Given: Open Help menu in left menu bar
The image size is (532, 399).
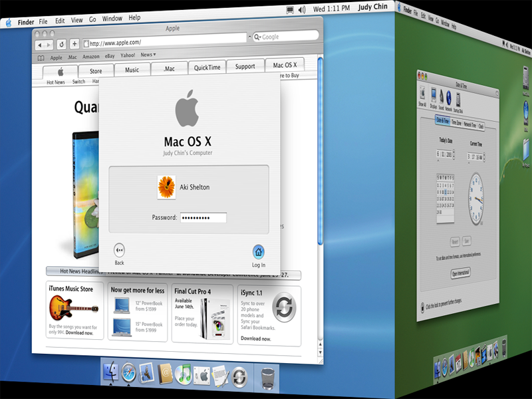Looking at the screenshot, I should click(134, 17).
